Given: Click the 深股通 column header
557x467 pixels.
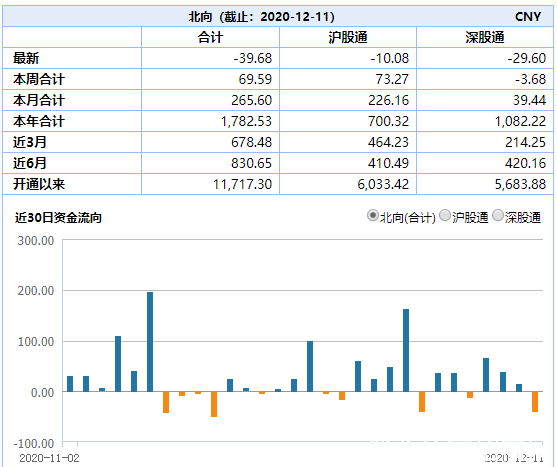Looking at the screenshot, I should [485, 37].
